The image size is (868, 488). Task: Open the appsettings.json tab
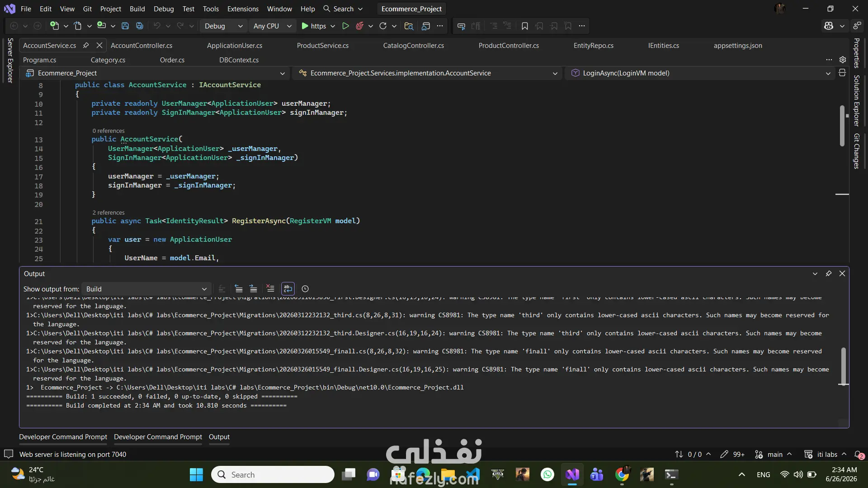point(738,45)
